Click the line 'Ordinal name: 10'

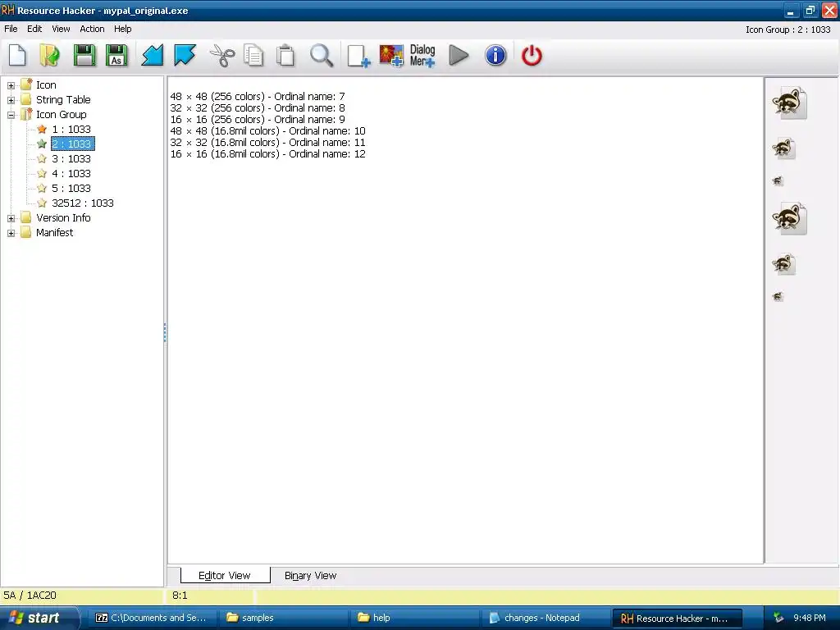[x=268, y=130]
